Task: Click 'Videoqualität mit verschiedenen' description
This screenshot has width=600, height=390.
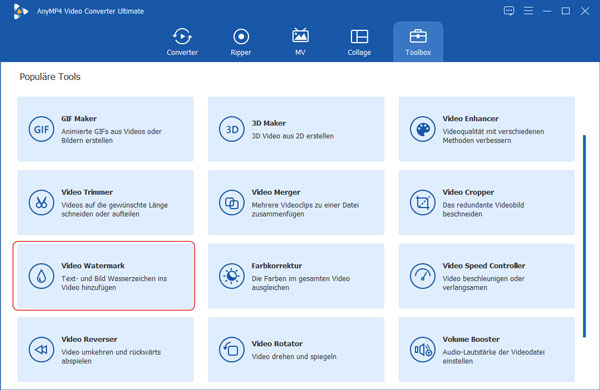Action: pyautogui.click(x=493, y=131)
